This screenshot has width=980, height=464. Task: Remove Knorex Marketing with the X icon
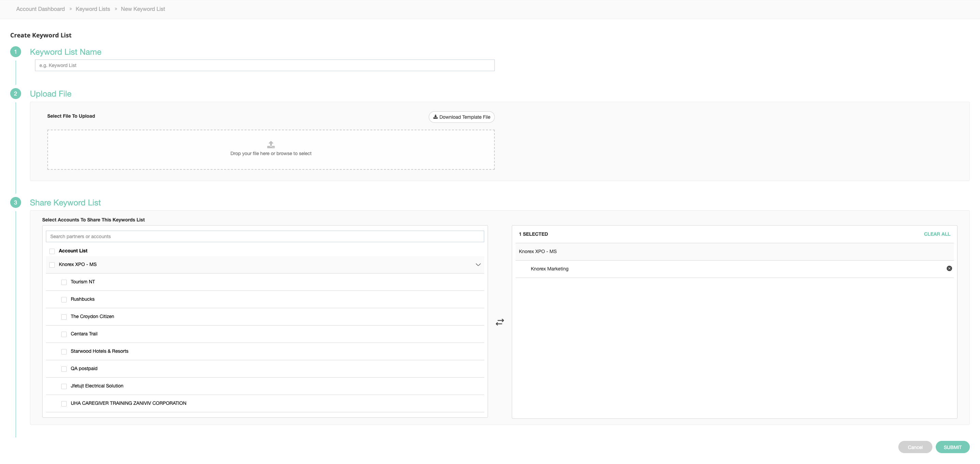[x=949, y=268]
